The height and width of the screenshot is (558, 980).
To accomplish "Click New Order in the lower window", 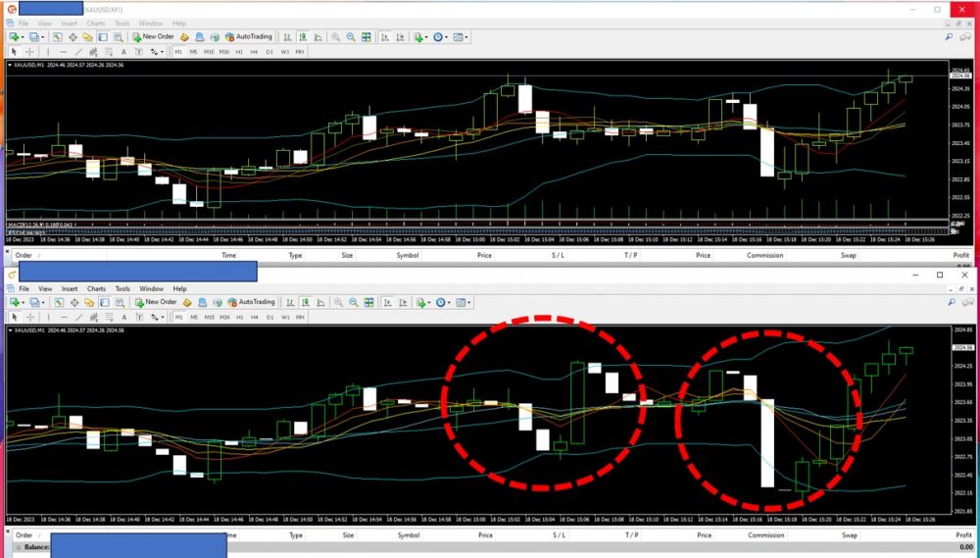I will pos(156,301).
